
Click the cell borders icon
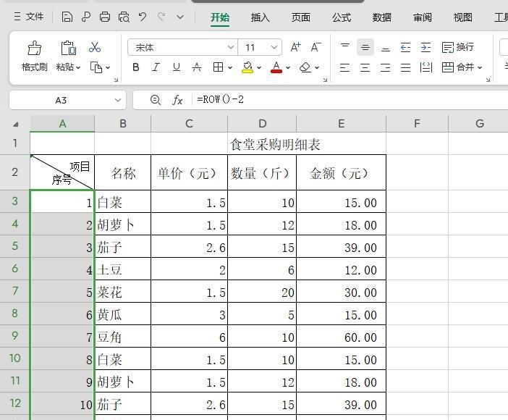[x=218, y=67]
